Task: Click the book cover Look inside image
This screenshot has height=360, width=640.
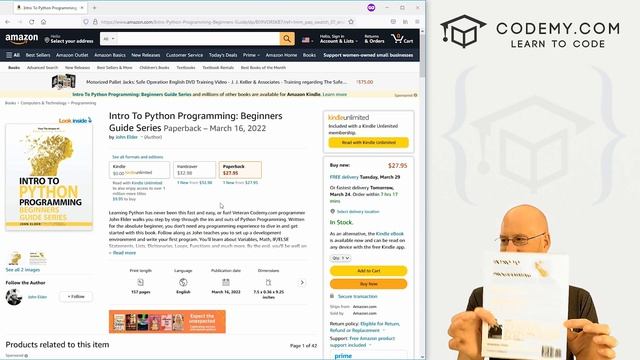Action: click(49, 176)
